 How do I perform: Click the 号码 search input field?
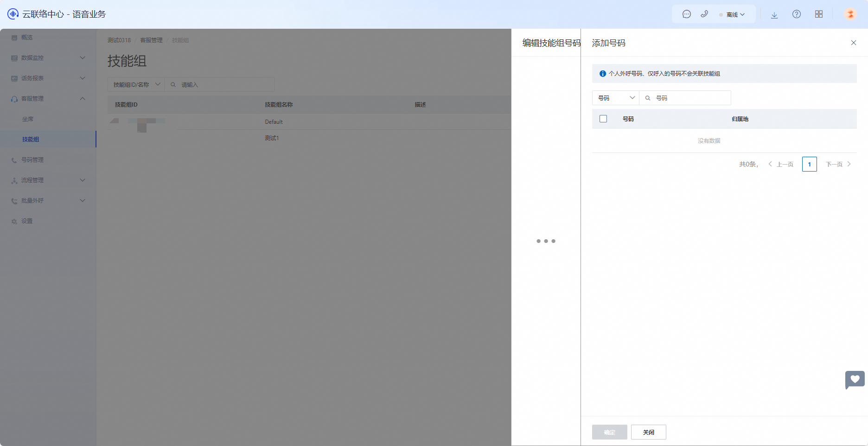(685, 98)
